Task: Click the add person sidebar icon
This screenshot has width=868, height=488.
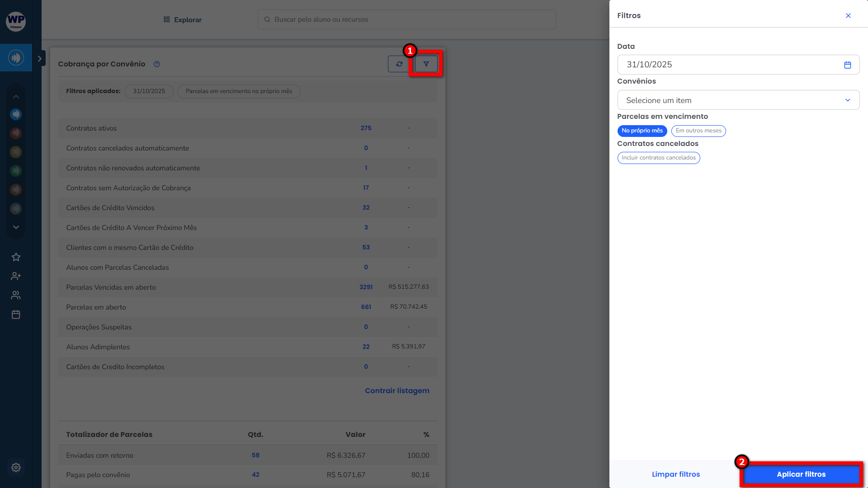Action: pos(16,276)
